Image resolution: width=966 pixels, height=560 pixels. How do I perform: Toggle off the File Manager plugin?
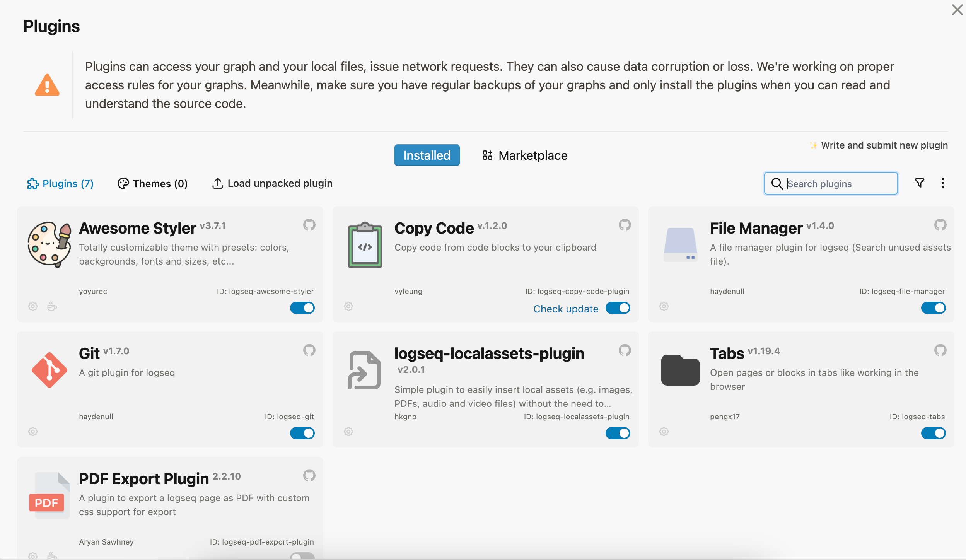(933, 308)
